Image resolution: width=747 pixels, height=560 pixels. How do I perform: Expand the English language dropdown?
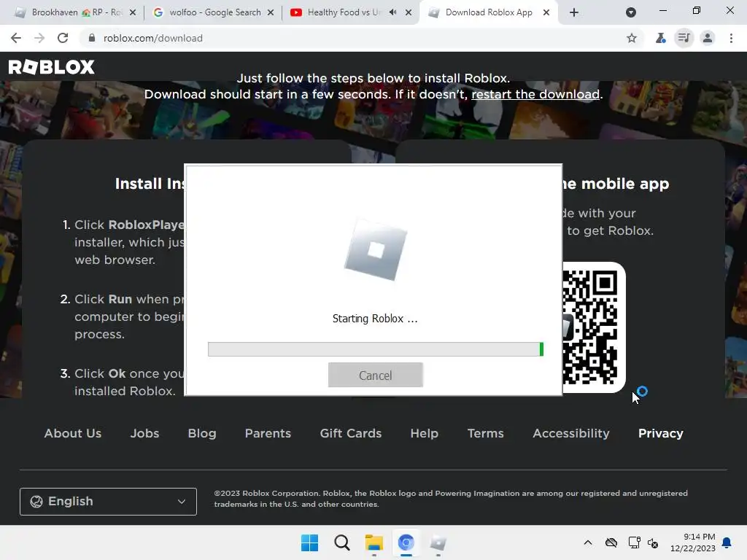(108, 502)
